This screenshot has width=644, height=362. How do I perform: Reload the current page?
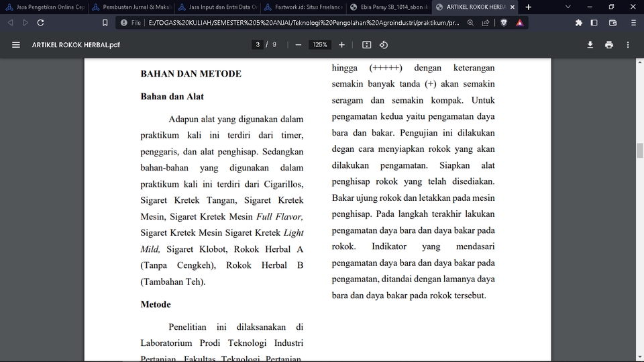point(41,23)
